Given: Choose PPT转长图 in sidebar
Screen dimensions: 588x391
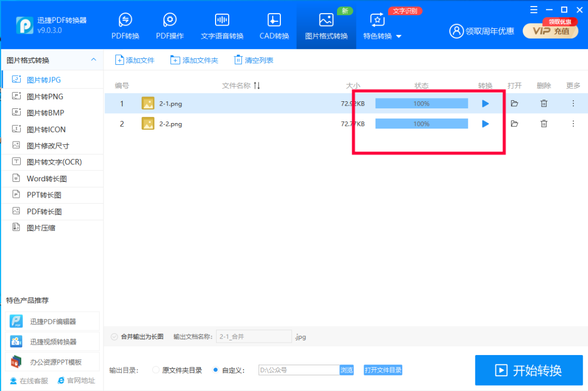Looking at the screenshot, I should point(52,195).
